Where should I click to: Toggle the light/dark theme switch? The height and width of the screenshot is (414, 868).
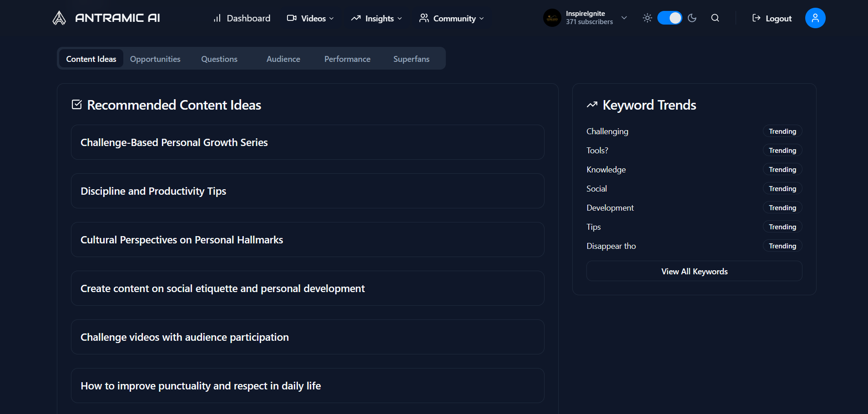[670, 18]
